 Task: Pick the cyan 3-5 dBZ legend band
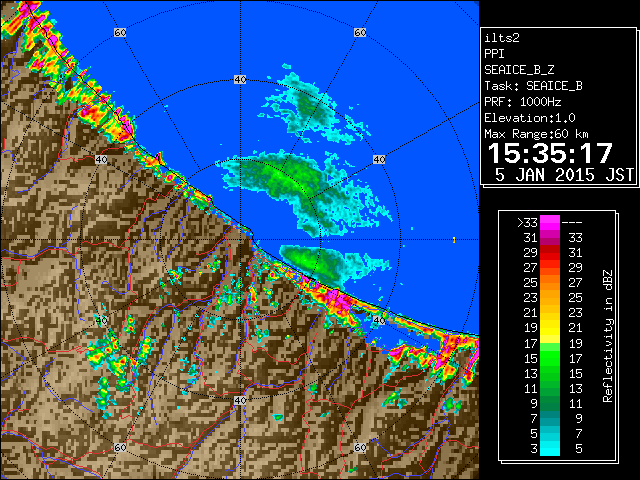tap(550, 449)
